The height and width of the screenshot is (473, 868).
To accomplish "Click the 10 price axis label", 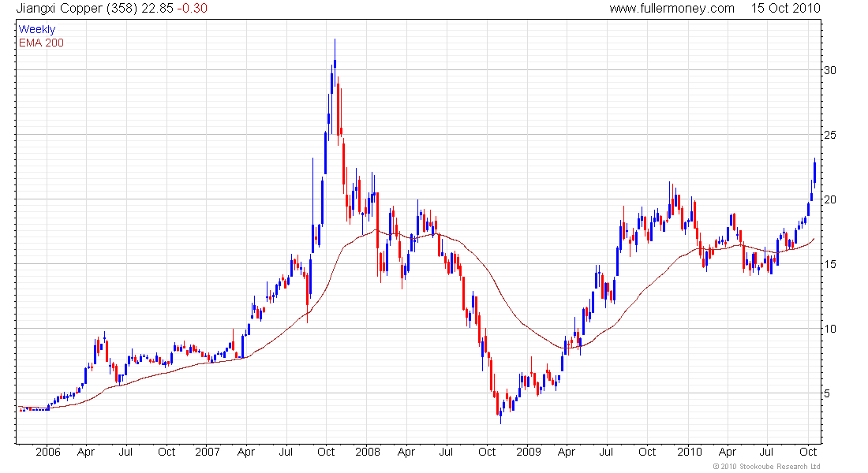I will pyautogui.click(x=830, y=330).
